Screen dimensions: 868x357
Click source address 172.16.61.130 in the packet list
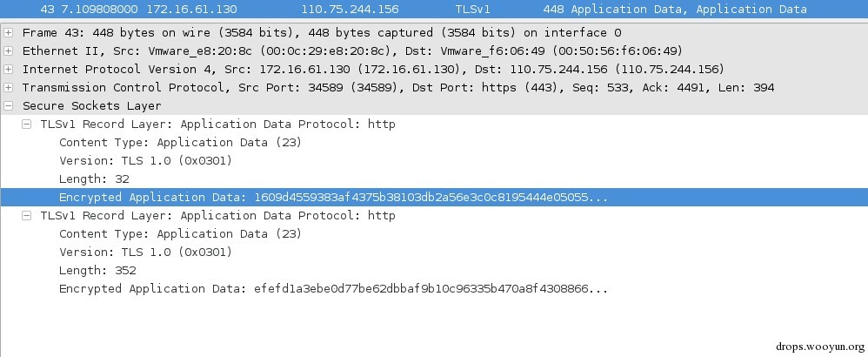tap(198, 10)
